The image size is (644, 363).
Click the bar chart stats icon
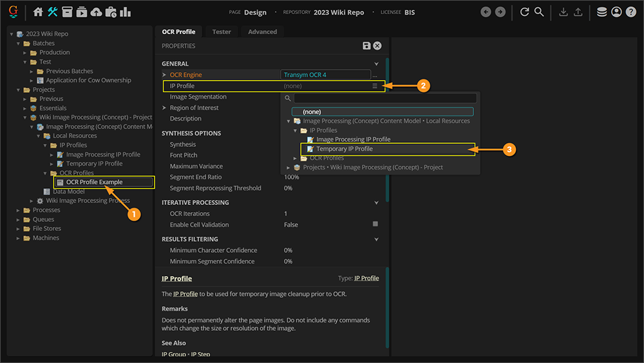tap(125, 12)
